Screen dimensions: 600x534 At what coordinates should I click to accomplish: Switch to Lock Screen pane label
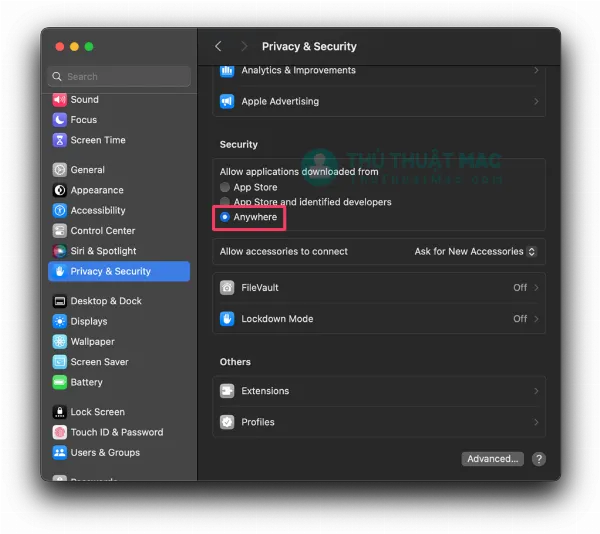point(98,412)
